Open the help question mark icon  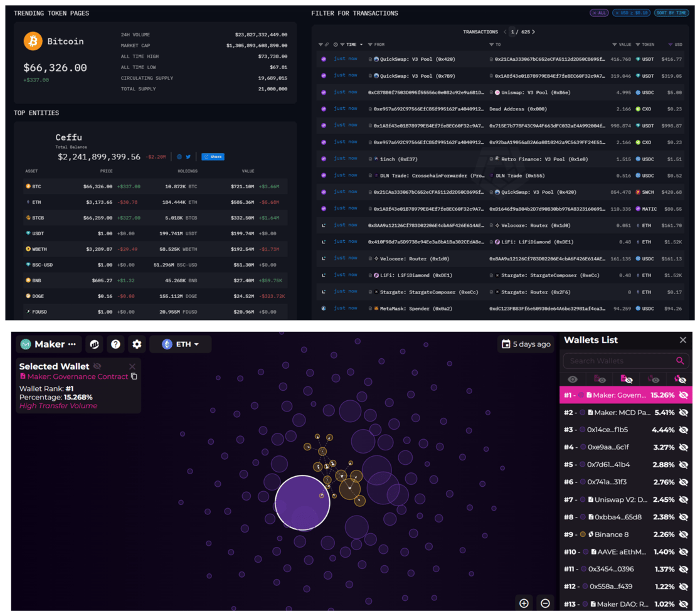click(115, 344)
